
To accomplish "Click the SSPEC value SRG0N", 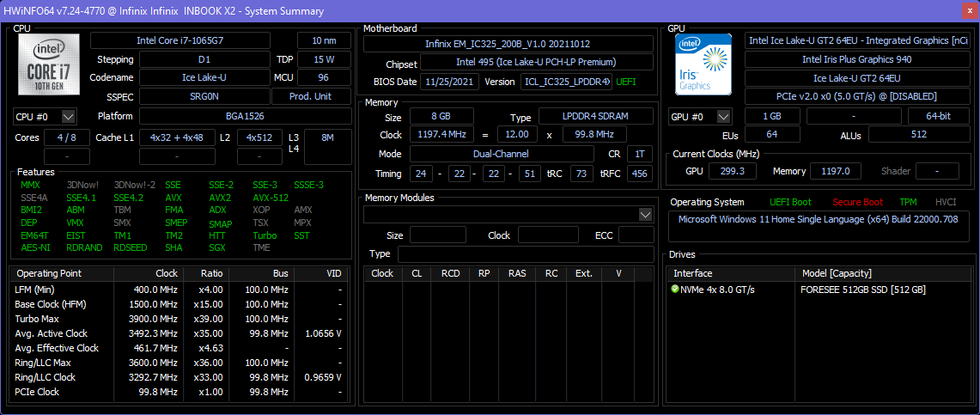I will tap(204, 97).
